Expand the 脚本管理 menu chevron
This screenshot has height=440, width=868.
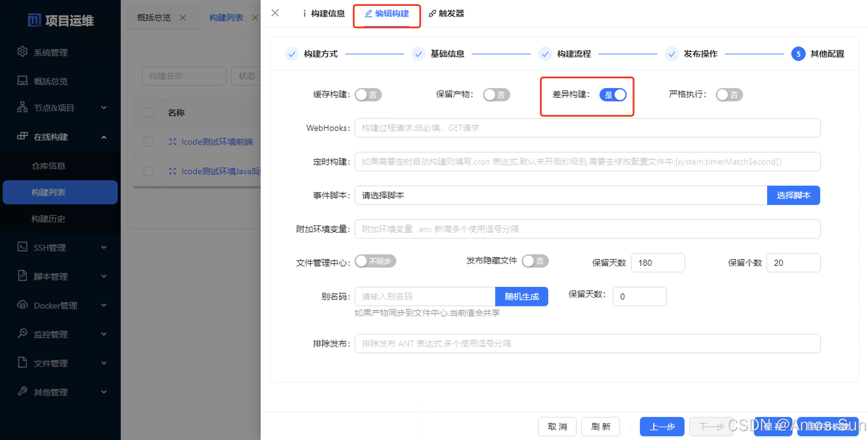point(104,276)
